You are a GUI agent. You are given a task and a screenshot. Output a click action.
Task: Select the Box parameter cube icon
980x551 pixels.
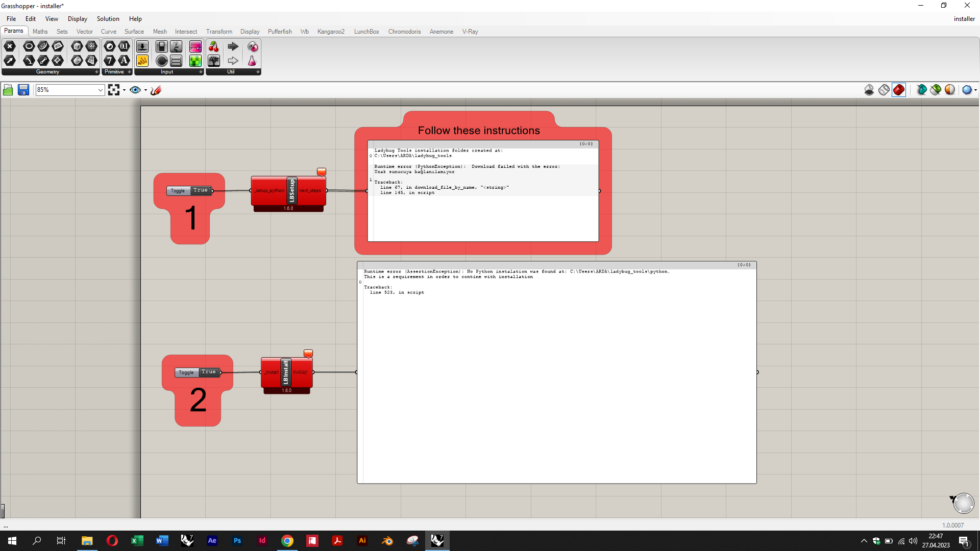[x=77, y=46]
